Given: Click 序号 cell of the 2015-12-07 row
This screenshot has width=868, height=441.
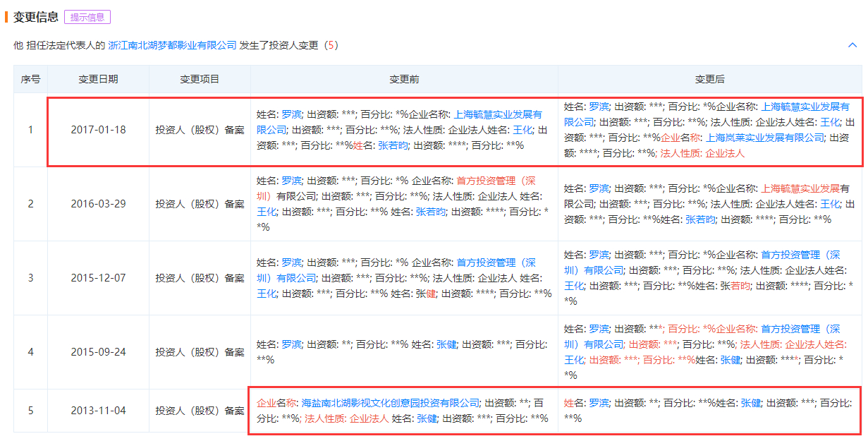Looking at the screenshot, I should (x=30, y=278).
